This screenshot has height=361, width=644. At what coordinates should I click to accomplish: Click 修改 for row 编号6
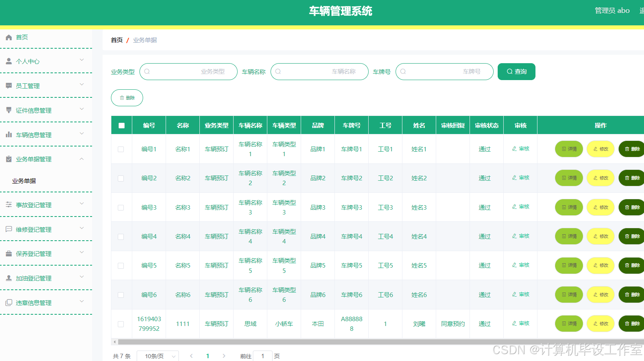(x=601, y=295)
